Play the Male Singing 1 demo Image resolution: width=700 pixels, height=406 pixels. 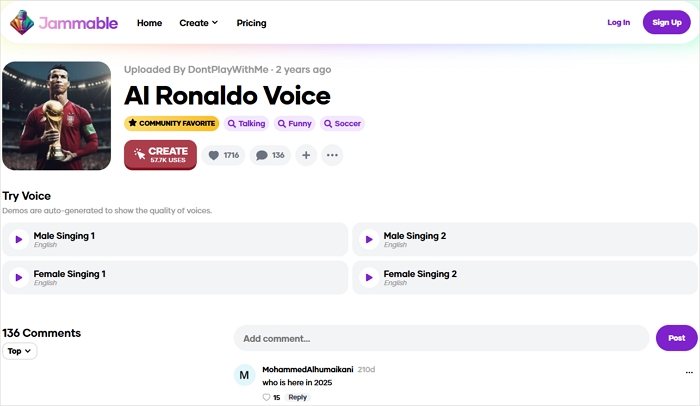pyautogui.click(x=19, y=239)
